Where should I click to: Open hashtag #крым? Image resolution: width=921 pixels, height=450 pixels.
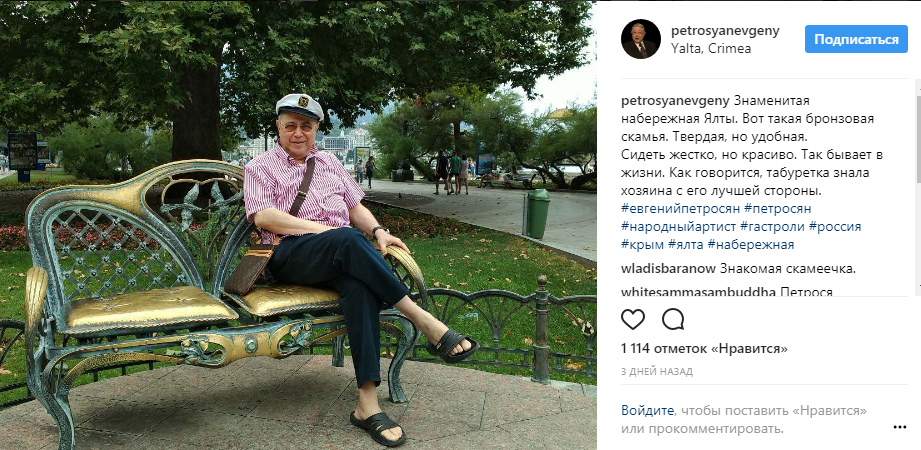coord(643,244)
